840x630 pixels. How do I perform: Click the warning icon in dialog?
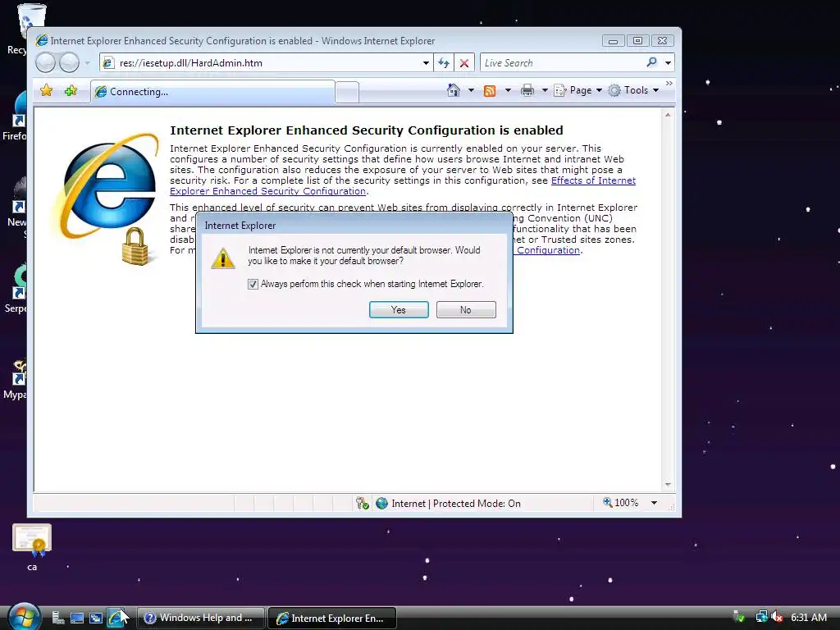223,258
